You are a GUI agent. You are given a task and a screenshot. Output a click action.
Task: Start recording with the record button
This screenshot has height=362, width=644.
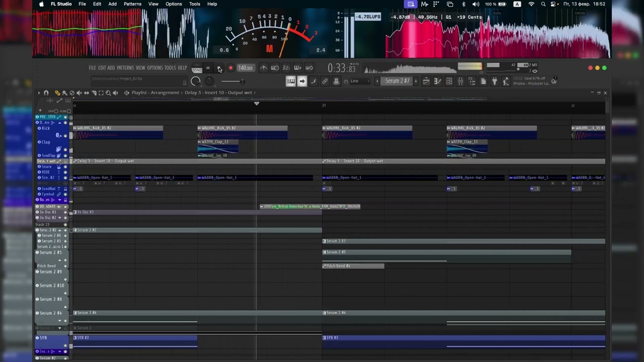(x=230, y=68)
